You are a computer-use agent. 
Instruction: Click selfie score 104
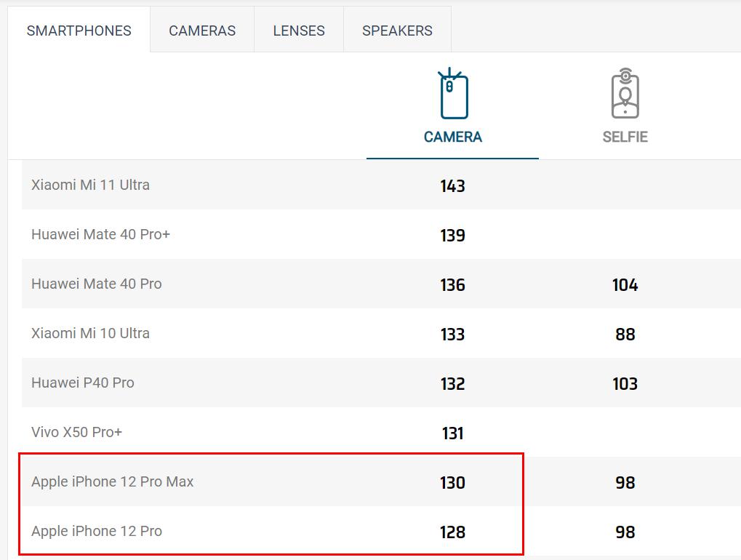(625, 285)
